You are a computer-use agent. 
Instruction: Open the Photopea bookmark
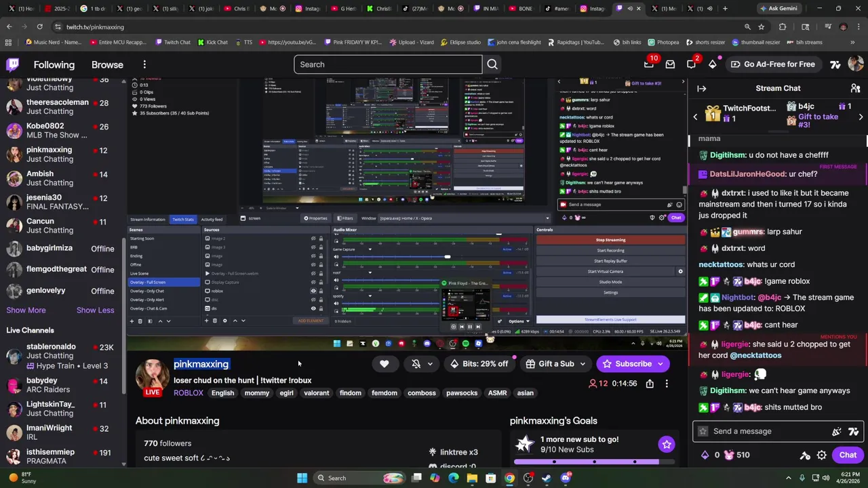pyautogui.click(x=663, y=42)
